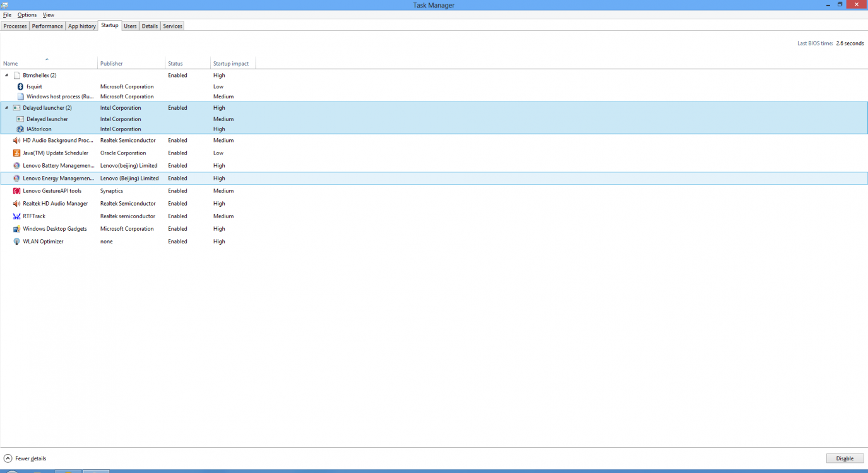The height and width of the screenshot is (473, 868).
Task: Click the IAStorIcon icon
Action: click(x=20, y=129)
